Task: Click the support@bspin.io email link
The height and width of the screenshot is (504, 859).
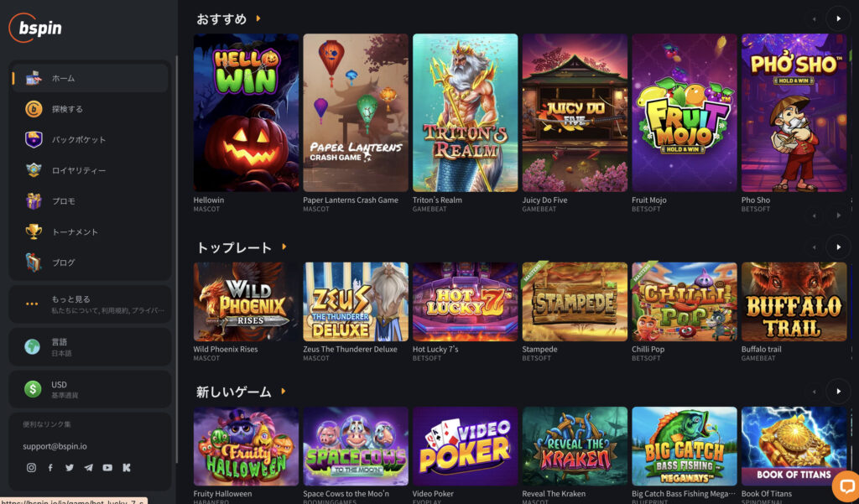Action: (x=55, y=446)
